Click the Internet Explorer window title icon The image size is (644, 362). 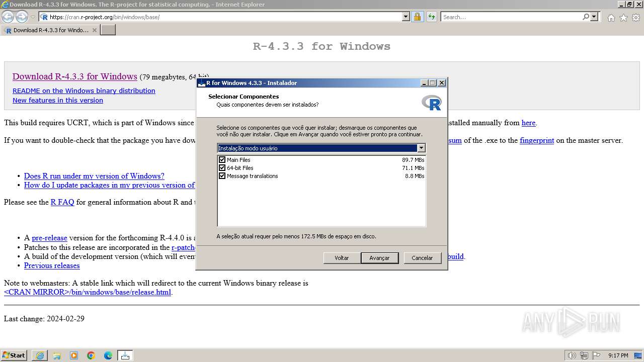pyautogui.click(x=5, y=5)
